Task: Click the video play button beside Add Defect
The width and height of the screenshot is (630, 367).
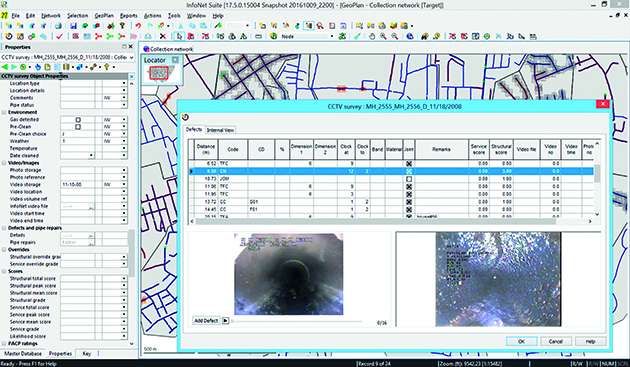Action: coord(226,321)
